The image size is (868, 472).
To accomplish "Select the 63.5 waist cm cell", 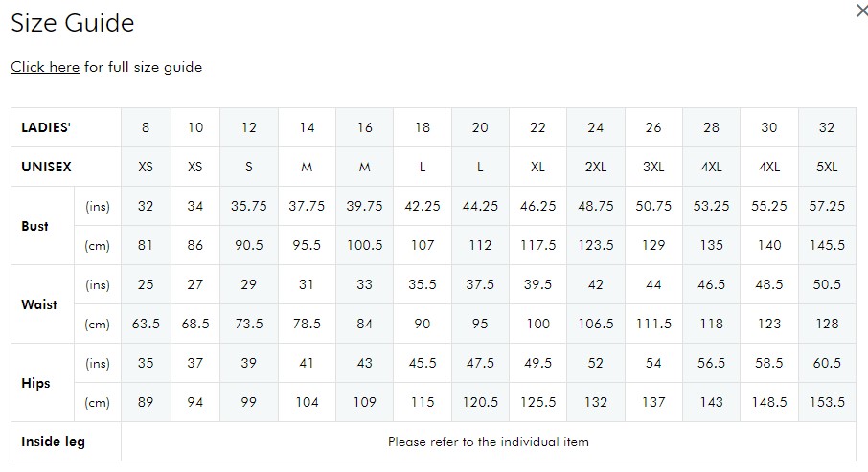I will pos(146,324).
